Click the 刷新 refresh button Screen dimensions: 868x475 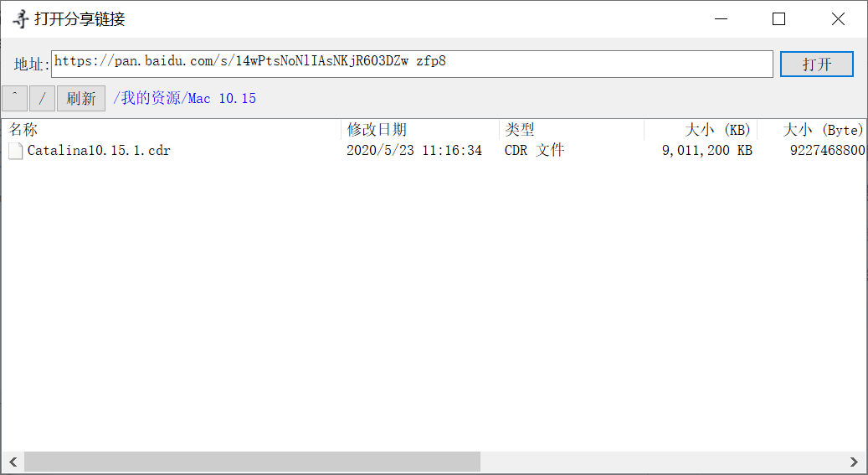[x=81, y=99]
